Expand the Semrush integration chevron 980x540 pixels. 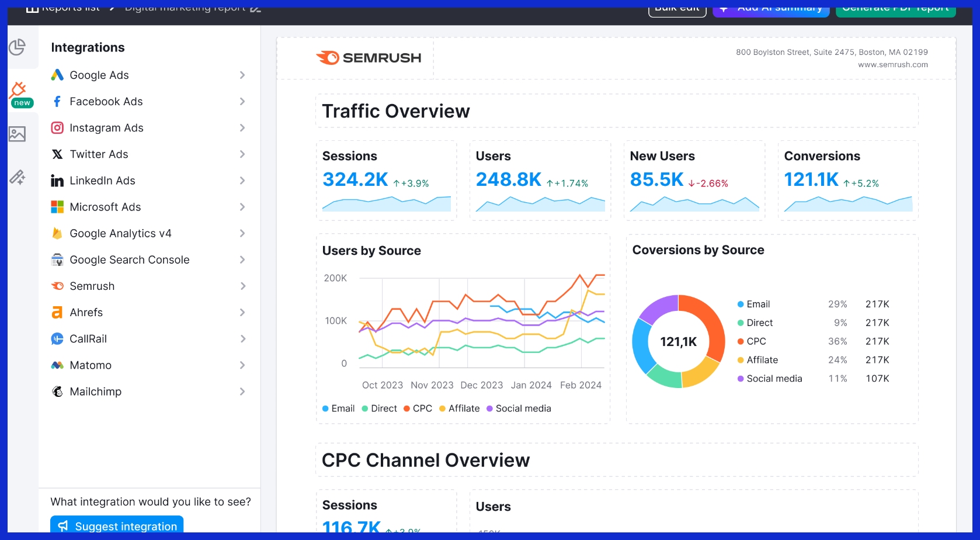(x=242, y=286)
